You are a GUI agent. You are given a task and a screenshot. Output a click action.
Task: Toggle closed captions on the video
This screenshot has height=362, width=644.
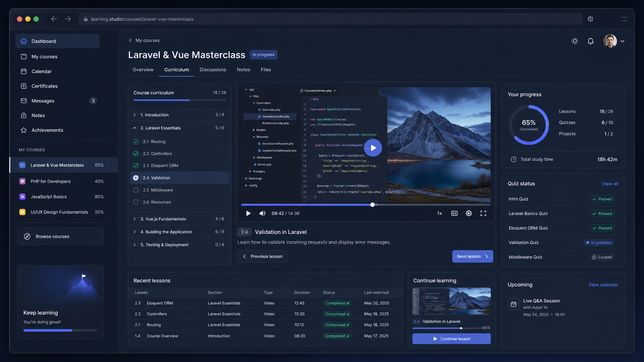click(454, 214)
